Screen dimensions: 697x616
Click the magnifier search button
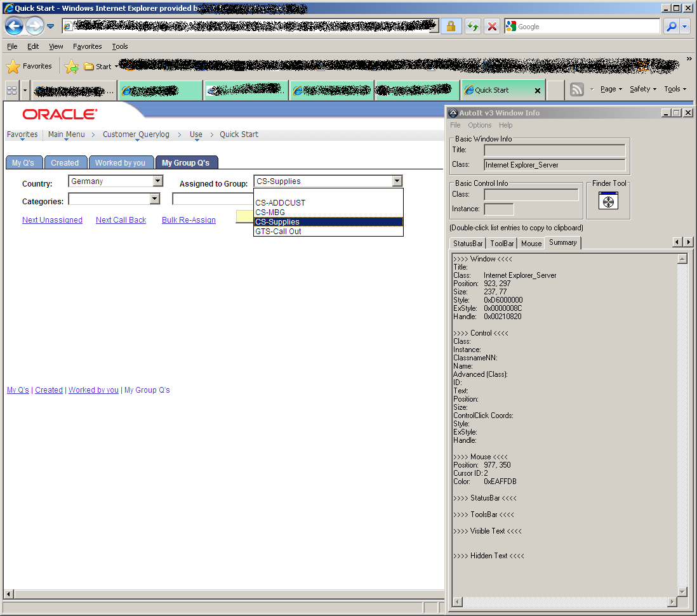(x=671, y=26)
